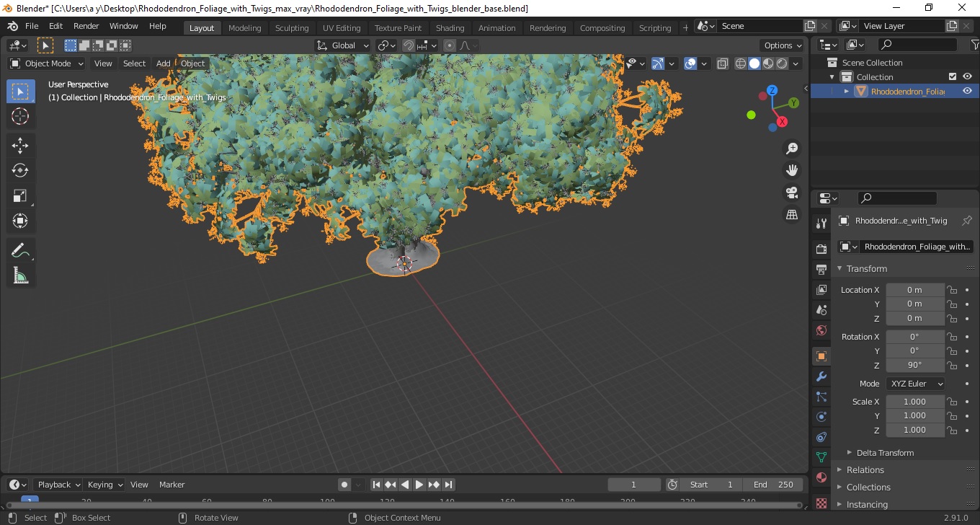Toggle camera view button in viewport

(792, 193)
